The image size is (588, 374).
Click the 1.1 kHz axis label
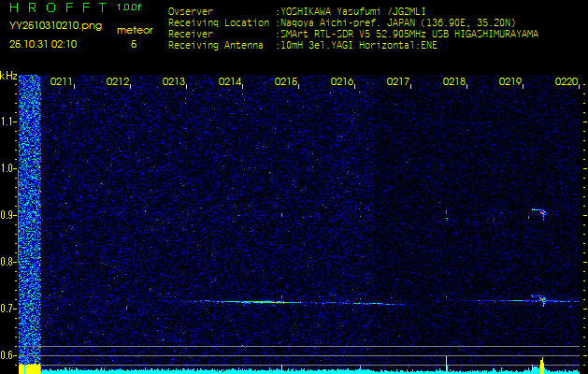[8, 122]
